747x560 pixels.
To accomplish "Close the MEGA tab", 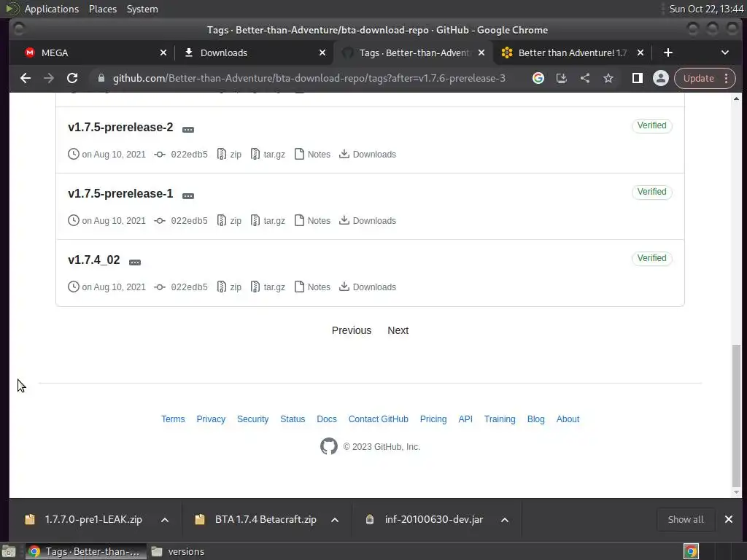I will click(x=163, y=52).
